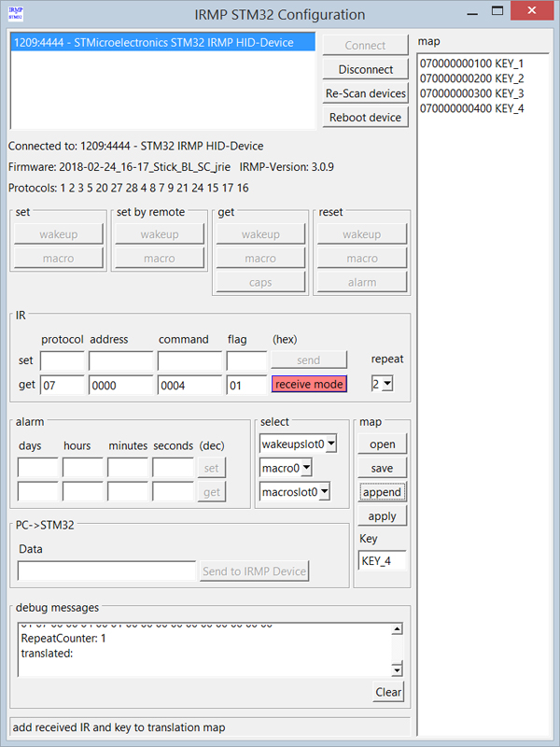Click debug messages scrollbar down arrow
The height and width of the screenshot is (747, 560).
[398, 670]
